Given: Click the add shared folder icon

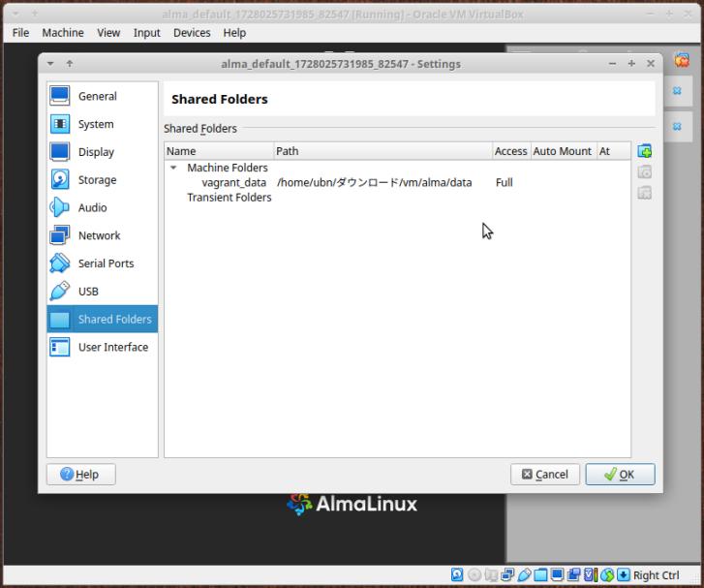Looking at the screenshot, I should point(644,151).
